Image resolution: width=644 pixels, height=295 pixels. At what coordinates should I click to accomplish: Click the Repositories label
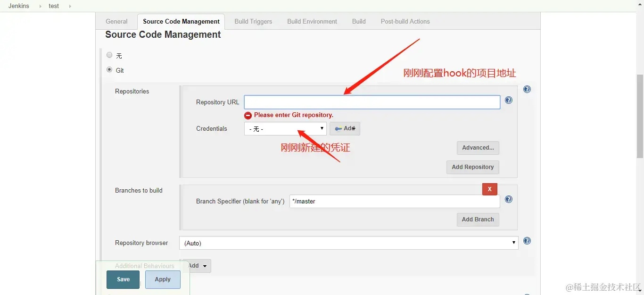point(132,91)
